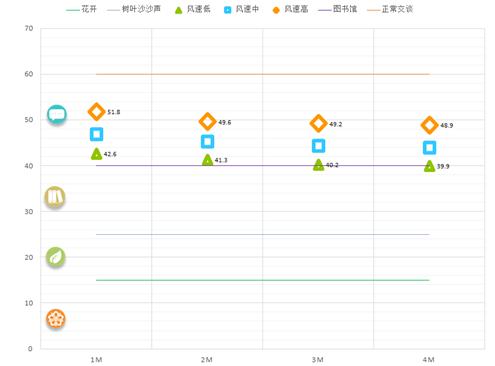Click the 风速中 legend label
The image size is (495, 366).
pos(247,9)
